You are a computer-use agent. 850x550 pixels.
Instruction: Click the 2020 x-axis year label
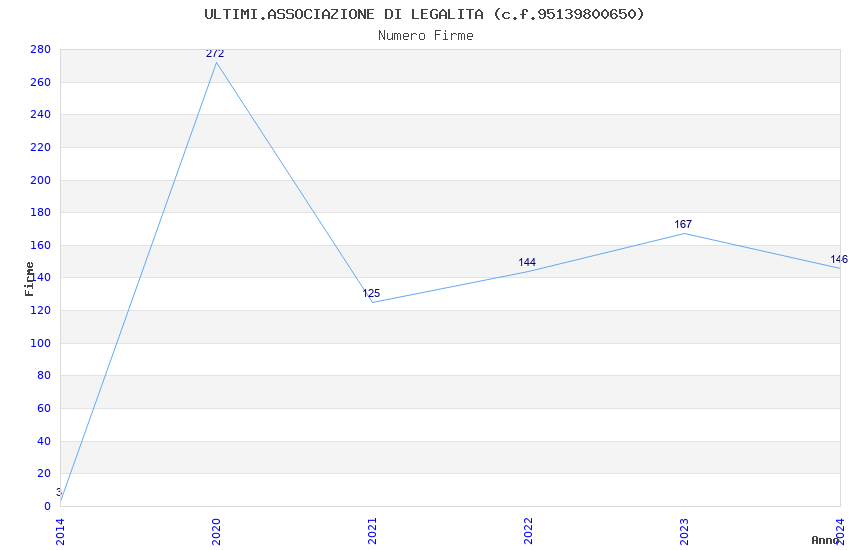pos(216,532)
